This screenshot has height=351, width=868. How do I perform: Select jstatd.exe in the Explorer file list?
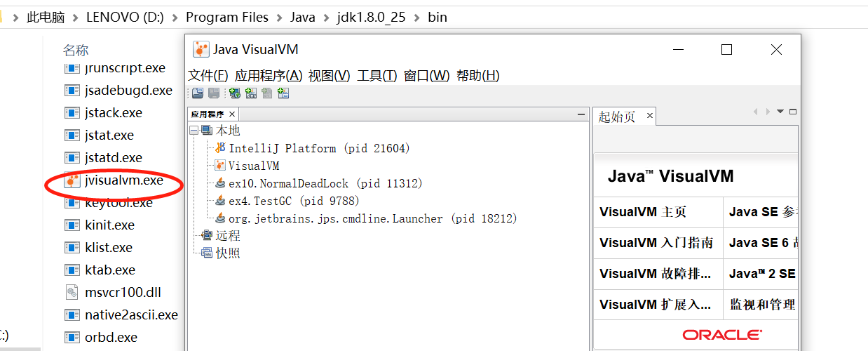coord(104,158)
